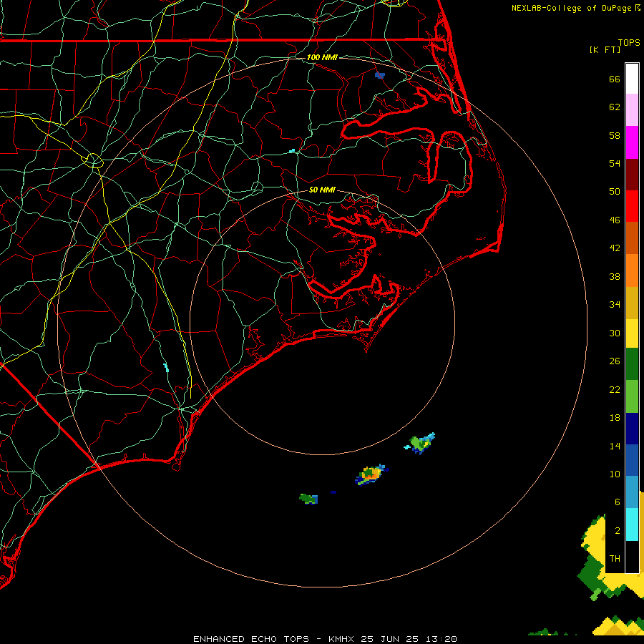Click the tiny navy echo between offshore cells

[x=333, y=492]
